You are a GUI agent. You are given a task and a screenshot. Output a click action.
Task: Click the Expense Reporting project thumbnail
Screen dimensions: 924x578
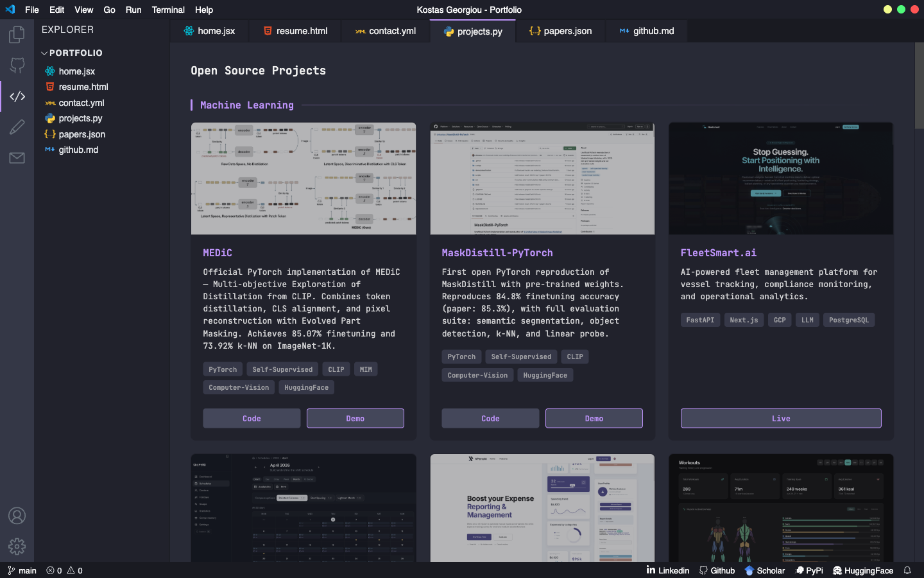click(x=542, y=508)
